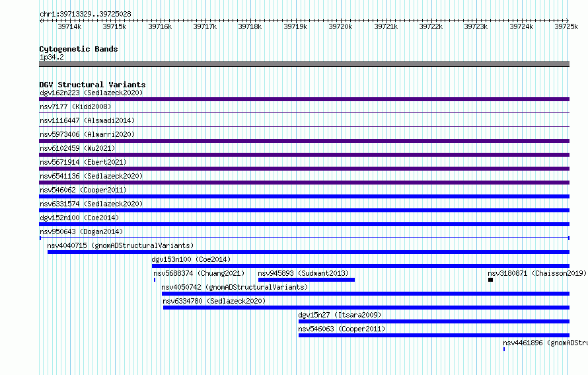
Task: Click nsv546063 (Cooper2011) label
Action: pyautogui.click(x=342, y=329)
